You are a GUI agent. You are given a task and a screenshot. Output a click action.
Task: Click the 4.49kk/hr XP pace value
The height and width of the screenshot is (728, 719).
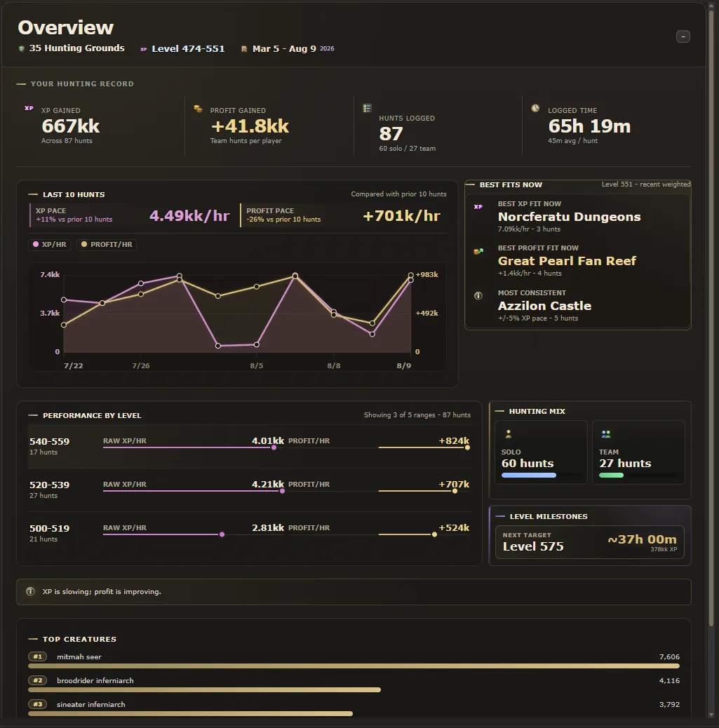189,216
